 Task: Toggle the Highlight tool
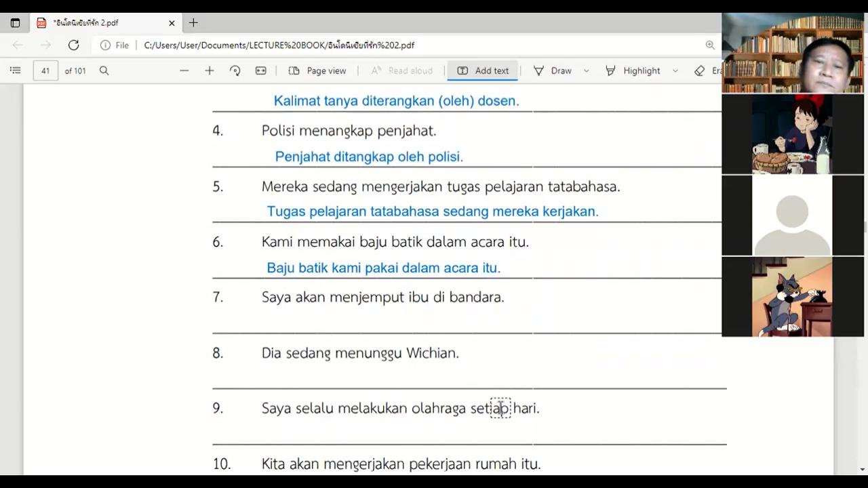click(x=633, y=70)
